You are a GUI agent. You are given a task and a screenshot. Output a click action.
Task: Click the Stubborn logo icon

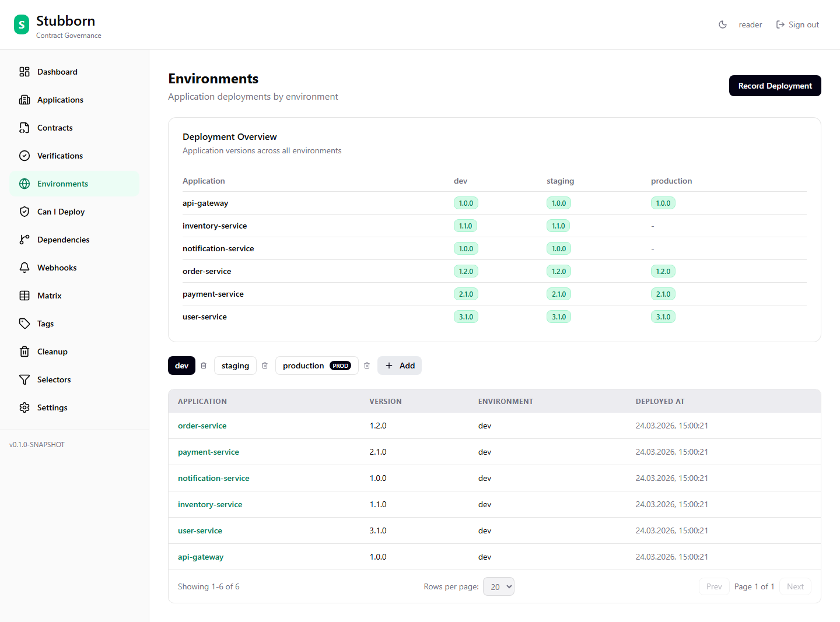point(22,24)
